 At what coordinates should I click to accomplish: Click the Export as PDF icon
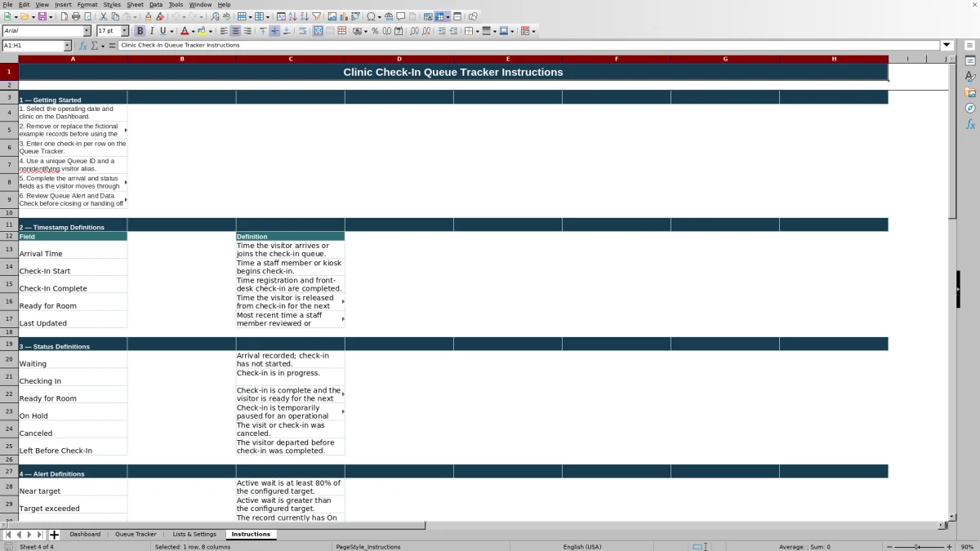(x=64, y=16)
